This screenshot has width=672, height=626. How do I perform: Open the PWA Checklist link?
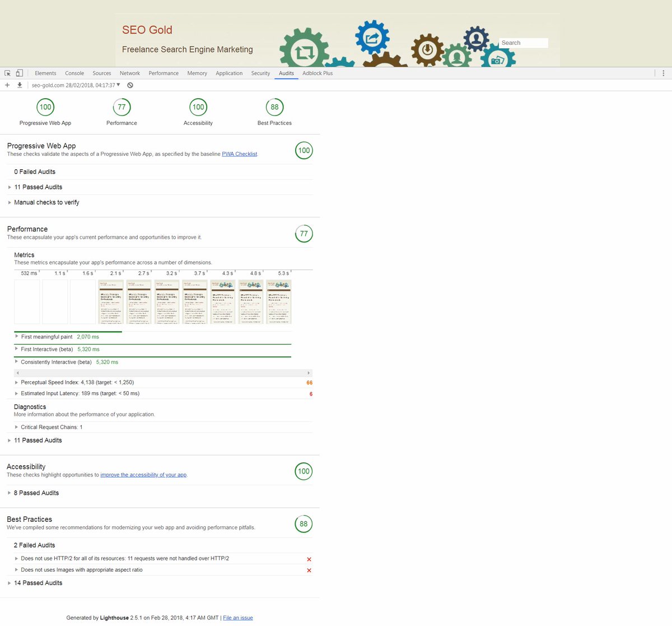pos(239,154)
